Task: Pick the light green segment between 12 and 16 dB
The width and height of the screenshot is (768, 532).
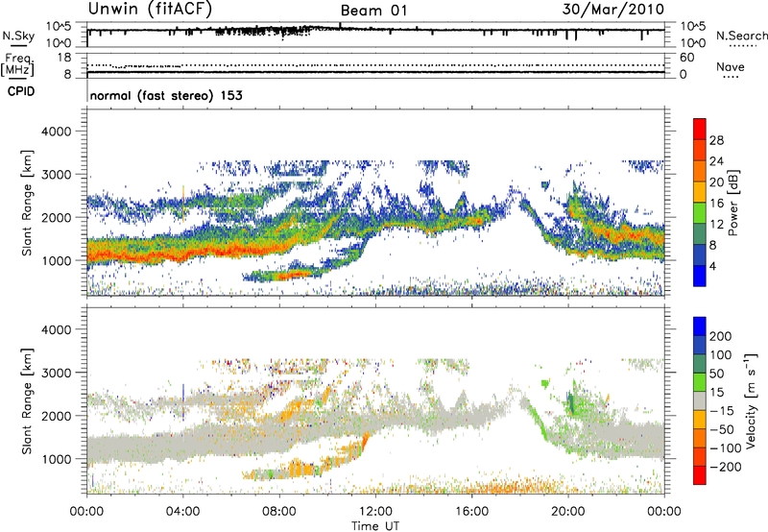Action: pos(700,213)
